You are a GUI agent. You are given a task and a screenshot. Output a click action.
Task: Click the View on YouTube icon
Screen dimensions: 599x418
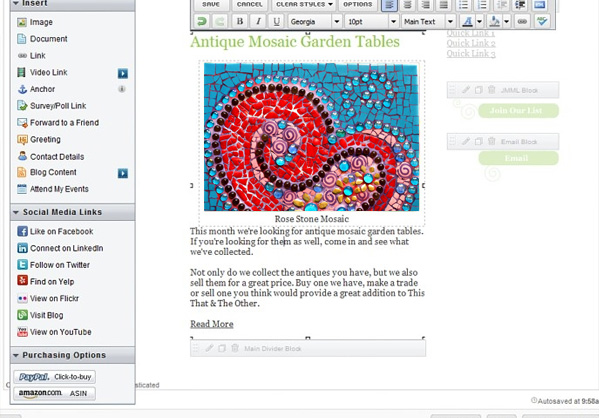(x=23, y=332)
